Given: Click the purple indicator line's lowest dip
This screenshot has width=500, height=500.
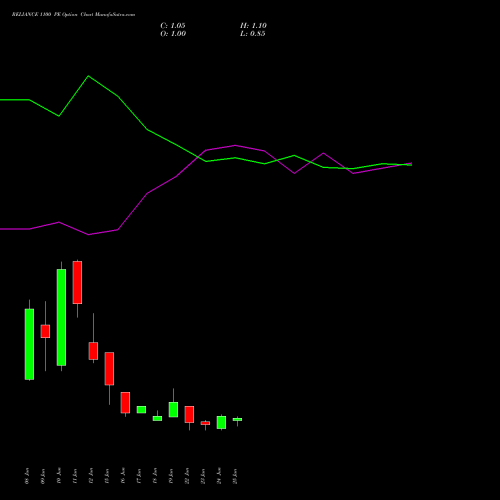Looking at the screenshot, I should pos(88,235).
